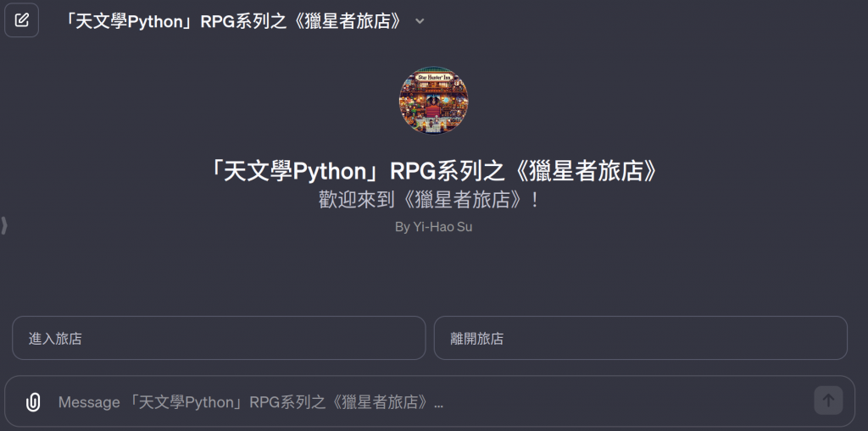Screen dimensions: 868x431
Task: Click the 歡迎來到《獵星者旅店》! welcome subtitle
Action: (x=429, y=201)
